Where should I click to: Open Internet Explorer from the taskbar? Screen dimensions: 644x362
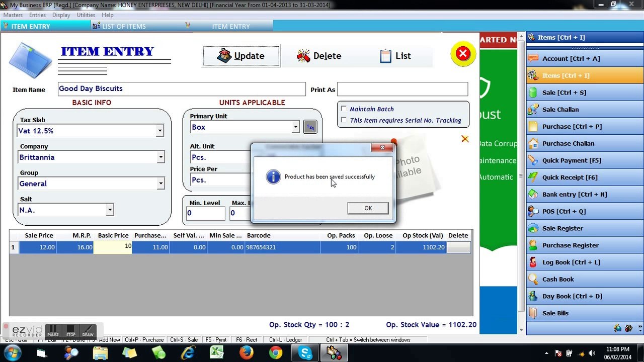point(188,353)
